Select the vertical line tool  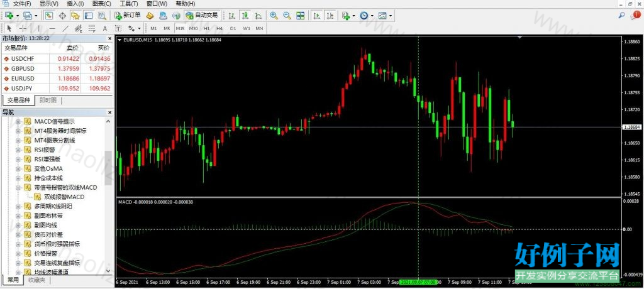coord(38,28)
